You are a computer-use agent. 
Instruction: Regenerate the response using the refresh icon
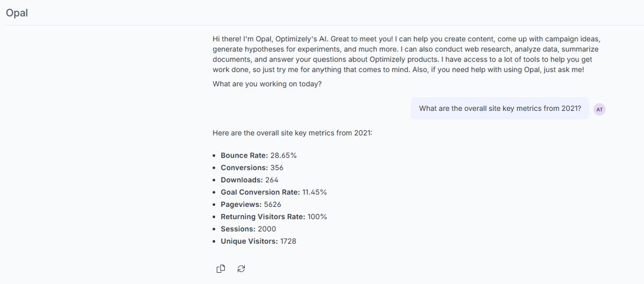tap(241, 269)
